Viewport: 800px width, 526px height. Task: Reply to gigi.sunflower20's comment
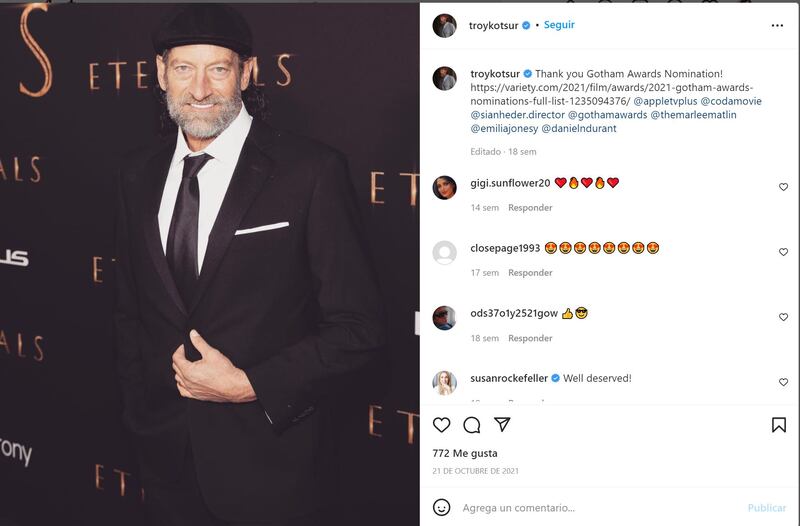(x=530, y=208)
